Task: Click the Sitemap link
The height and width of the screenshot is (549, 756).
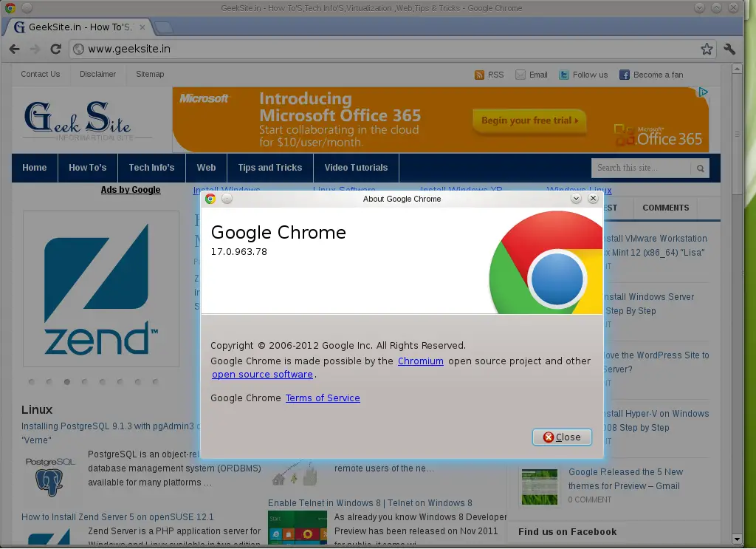Action: [150, 75]
